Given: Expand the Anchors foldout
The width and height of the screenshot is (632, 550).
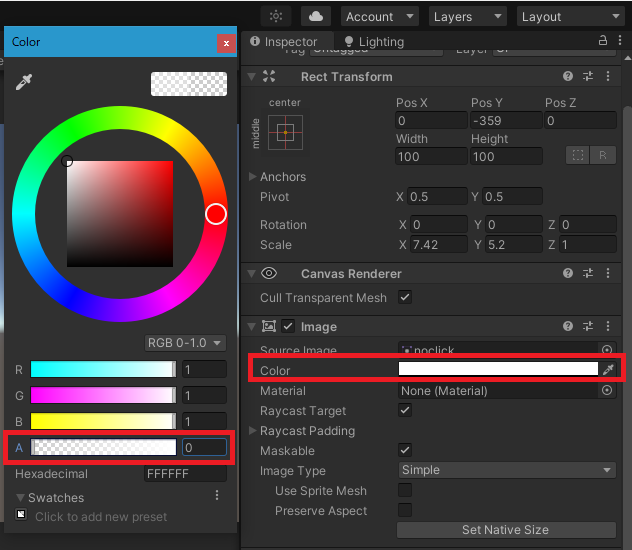Looking at the screenshot, I should tap(252, 176).
